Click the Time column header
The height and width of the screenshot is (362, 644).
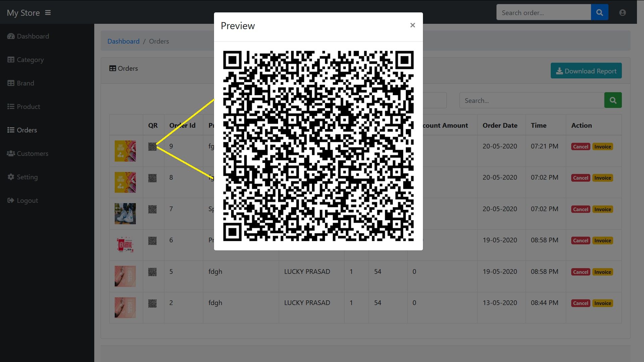(x=538, y=125)
